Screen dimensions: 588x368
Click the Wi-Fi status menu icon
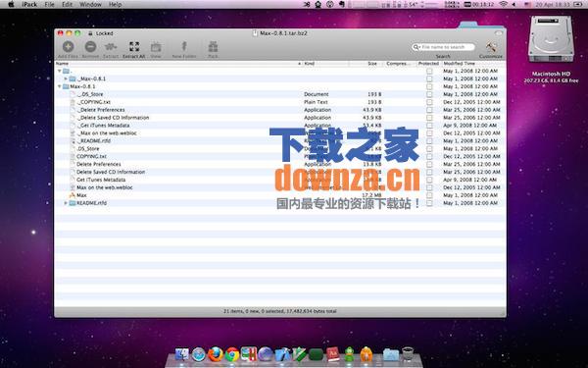pyautogui.click(x=504, y=4)
